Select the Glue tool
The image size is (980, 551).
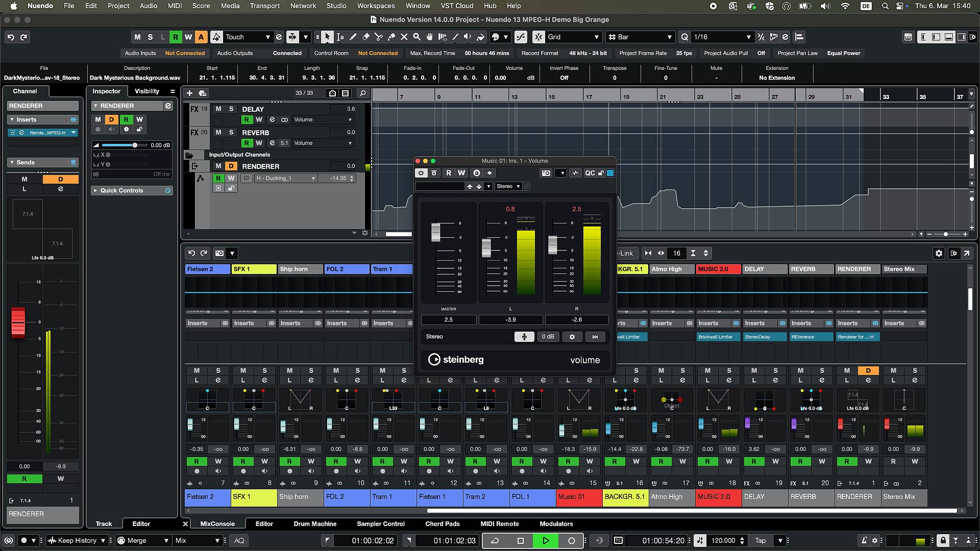(x=391, y=37)
